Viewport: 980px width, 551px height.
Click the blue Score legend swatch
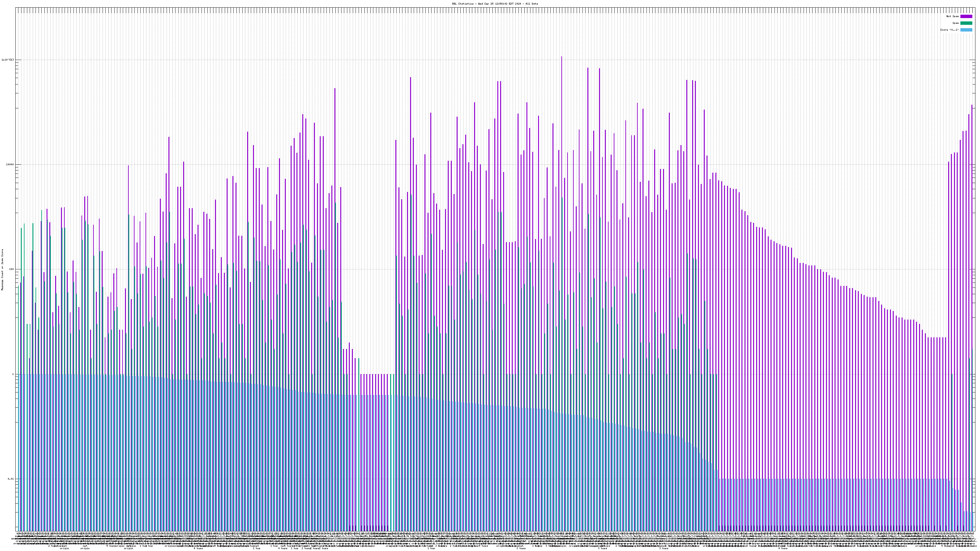point(966,30)
